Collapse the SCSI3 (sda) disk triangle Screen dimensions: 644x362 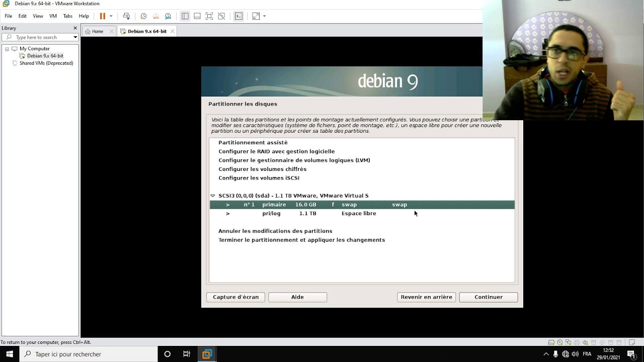[x=213, y=196]
